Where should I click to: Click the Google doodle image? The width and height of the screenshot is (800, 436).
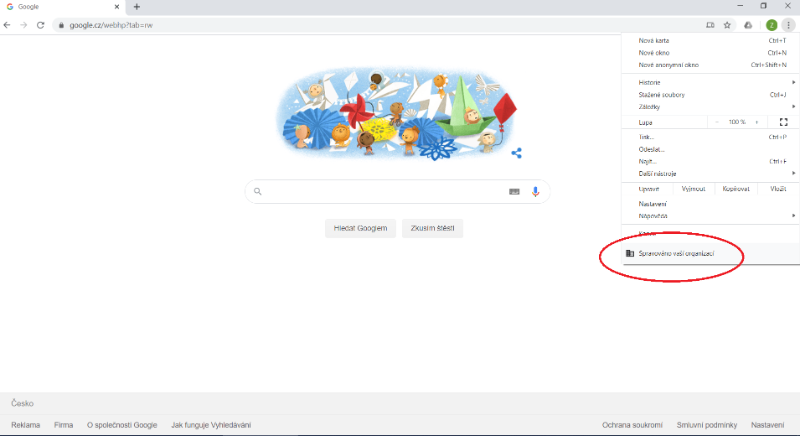click(396, 114)
